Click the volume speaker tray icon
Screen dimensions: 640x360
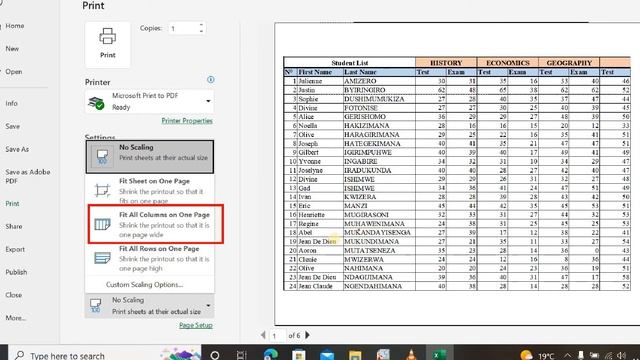click(621, 356)
